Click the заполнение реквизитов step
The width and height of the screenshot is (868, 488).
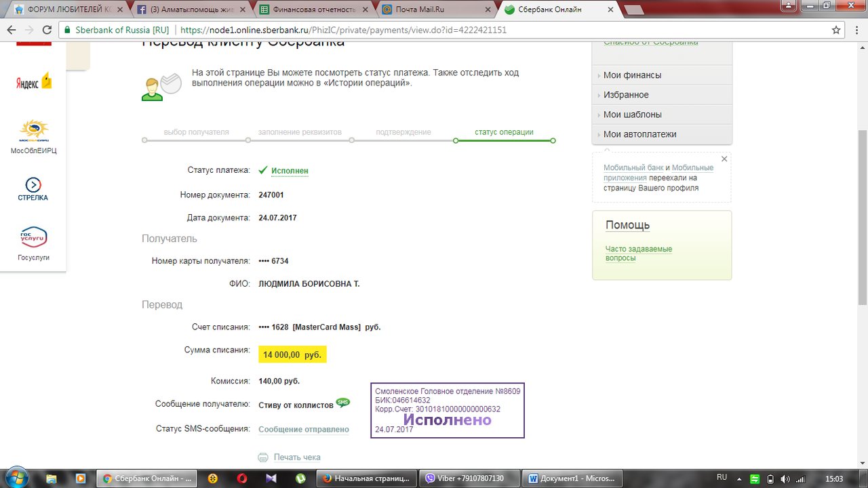(x=300, y=132)
